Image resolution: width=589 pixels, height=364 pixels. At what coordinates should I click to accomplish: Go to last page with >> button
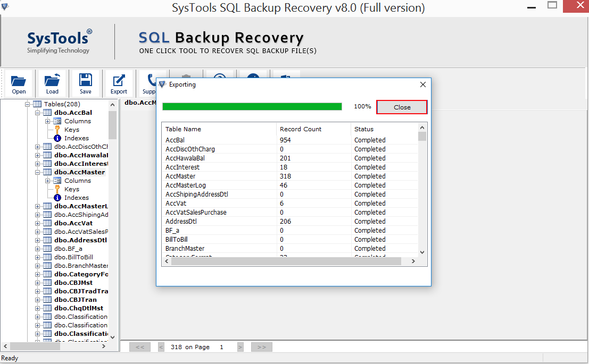point(261,347)
